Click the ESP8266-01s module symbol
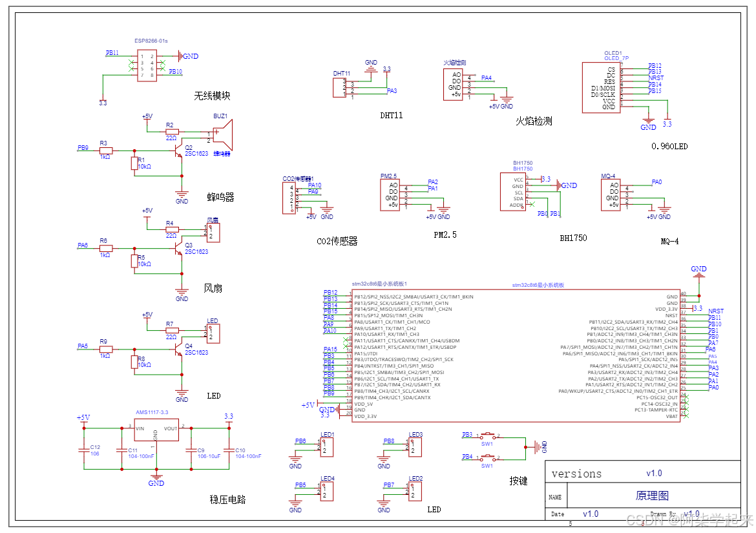Viewport: 756px width, 533px height. 147,65
